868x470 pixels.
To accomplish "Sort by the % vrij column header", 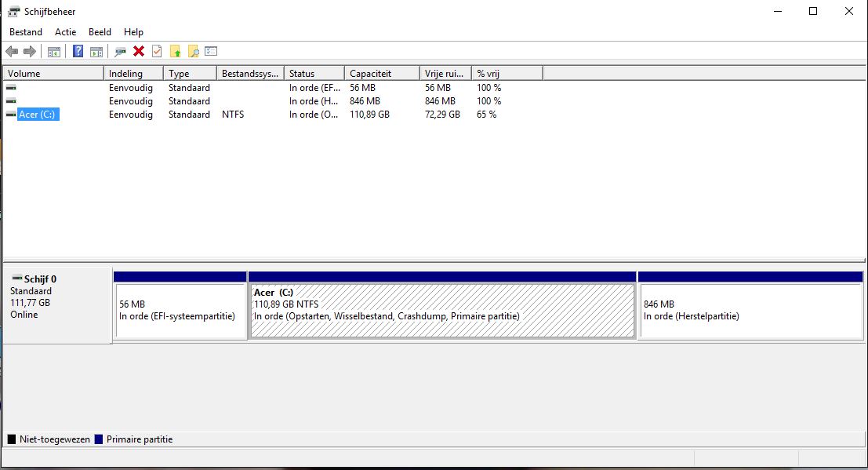I will (x=507, y=73).
